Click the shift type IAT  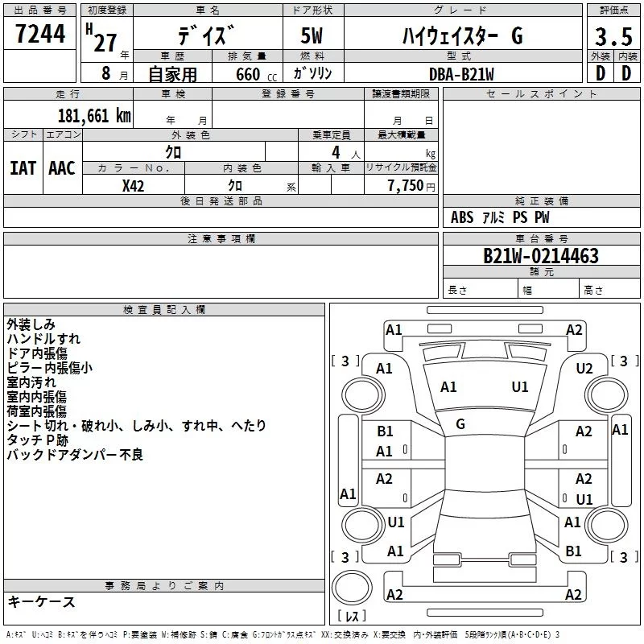(23, 168)
